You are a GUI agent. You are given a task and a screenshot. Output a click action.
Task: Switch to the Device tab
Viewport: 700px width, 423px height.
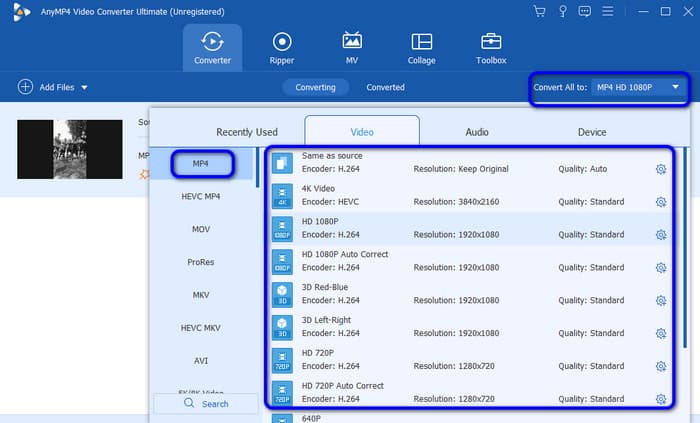(x=592, y=132)
